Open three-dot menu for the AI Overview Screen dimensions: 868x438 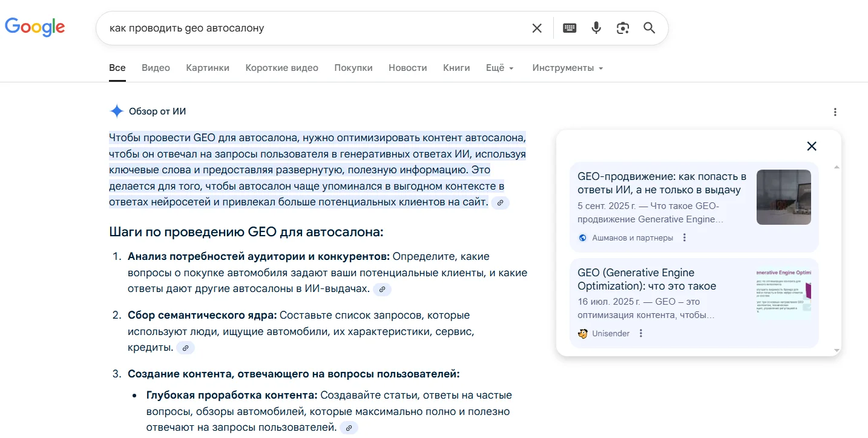pyautogui.click(x=835, y=111)
